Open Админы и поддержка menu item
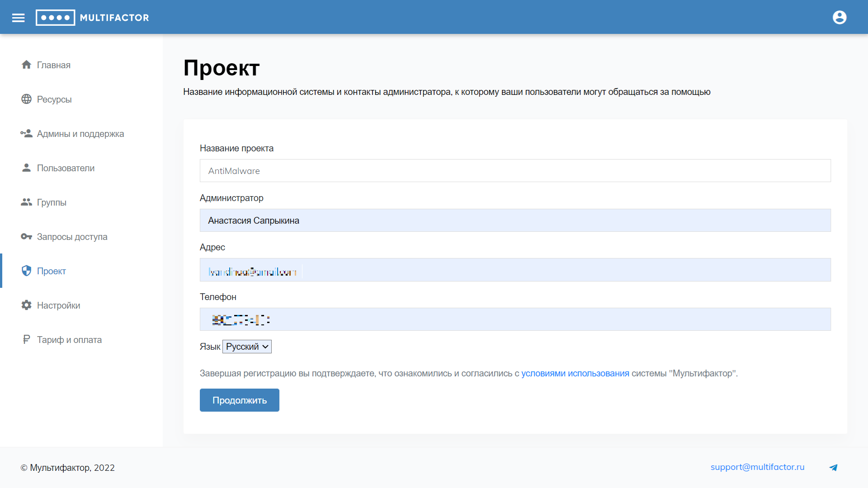Viewport: 868px width, 488px height. 80,134
